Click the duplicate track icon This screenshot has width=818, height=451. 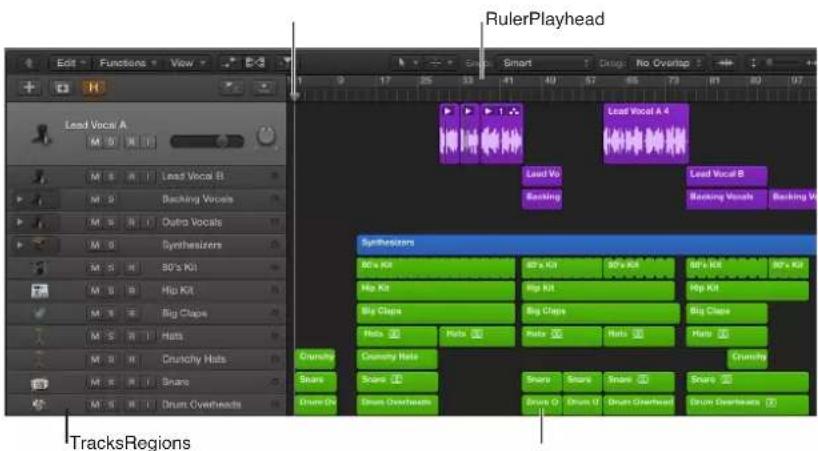(x=62, y=88)
